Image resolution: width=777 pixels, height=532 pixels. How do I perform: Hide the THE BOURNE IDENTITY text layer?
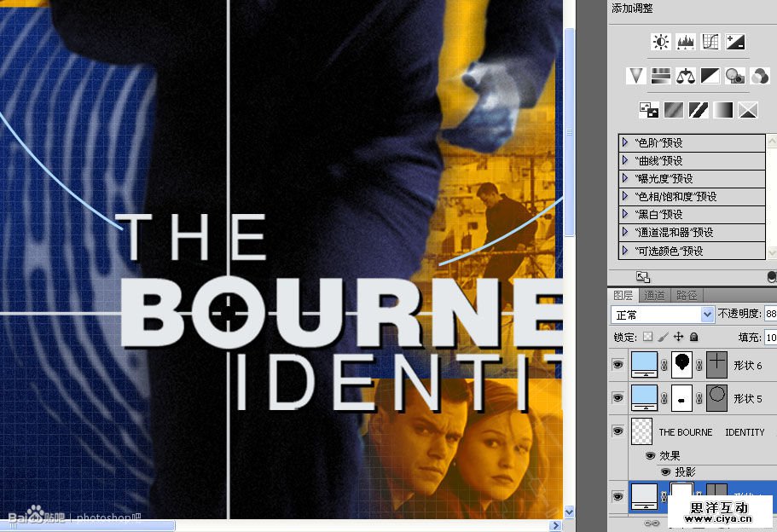618,431
